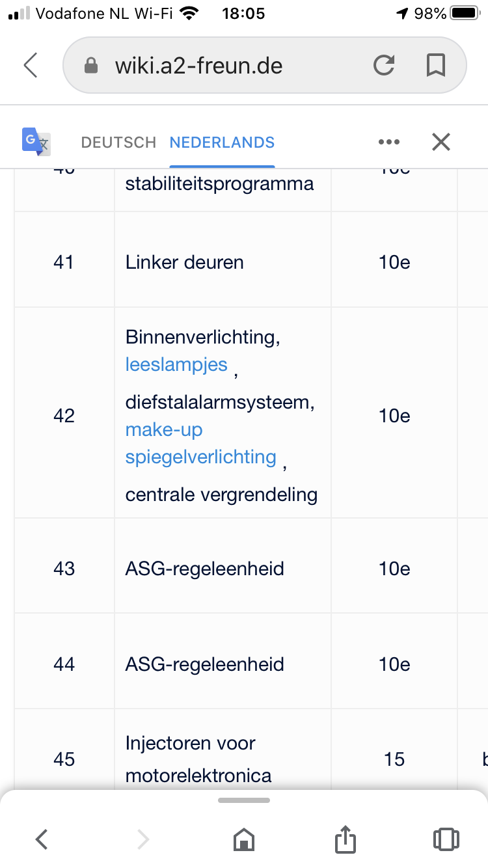The height and width of the screenshot is (868, 488).
Task: Close the translation bar
Action: (441, 142)
